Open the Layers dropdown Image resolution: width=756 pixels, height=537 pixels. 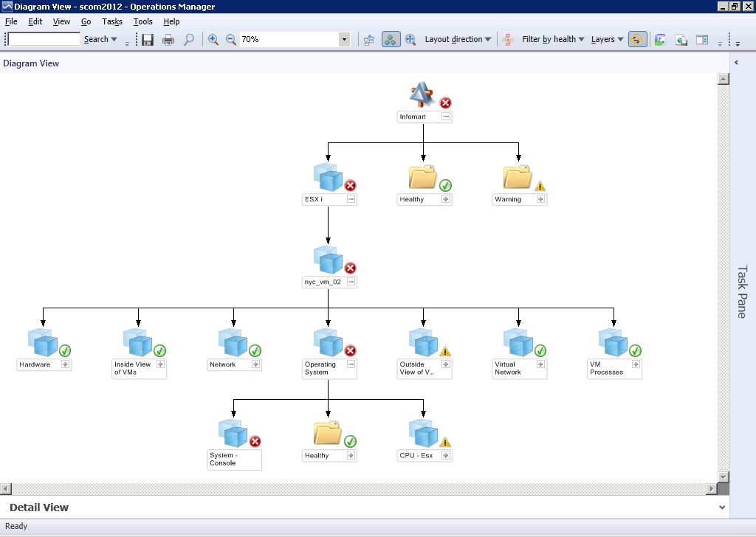coord(607,40)
